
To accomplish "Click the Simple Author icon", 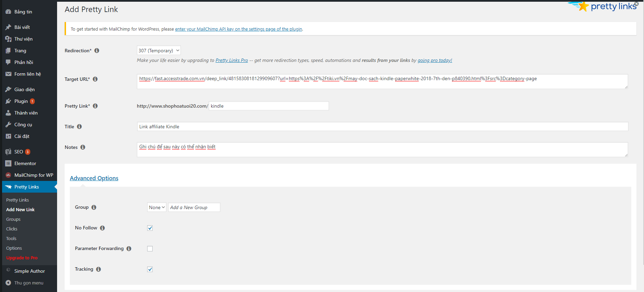I will (8, 270).
